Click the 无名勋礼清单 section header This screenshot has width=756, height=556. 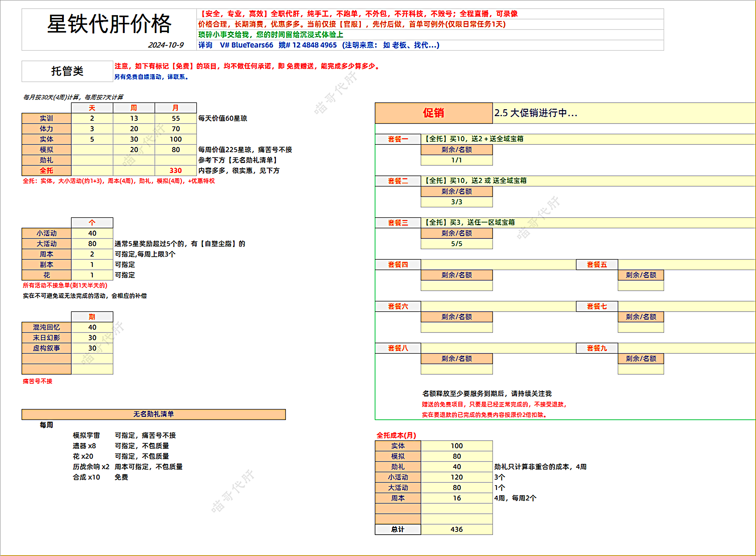pyautogui.click(x=154, y=415)
